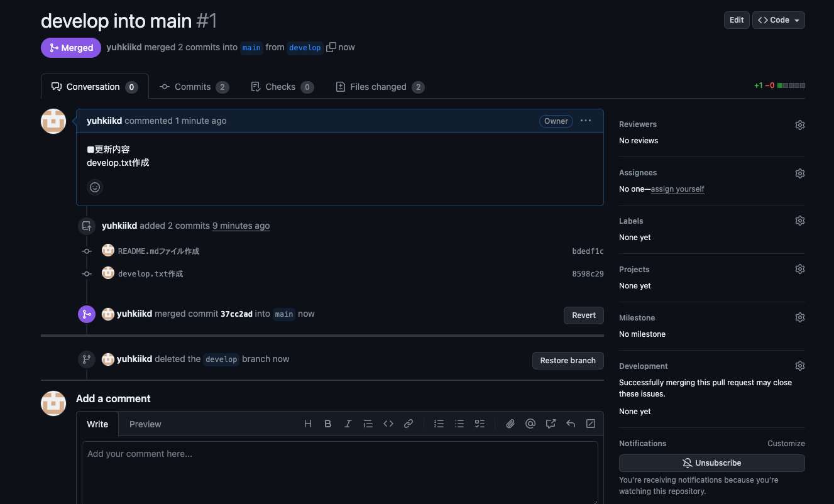Click the Edit title button
The width and height of the screenshot is (834, 504).
click(737, 20)
